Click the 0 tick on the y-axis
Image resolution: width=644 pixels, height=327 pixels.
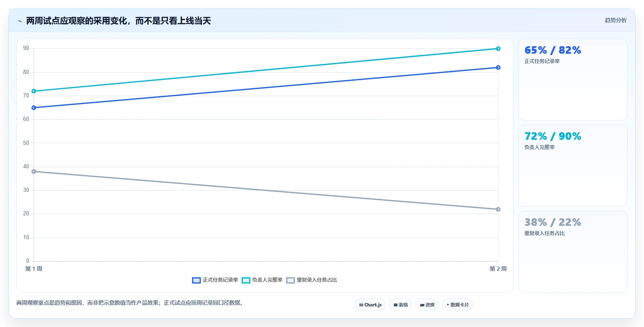pos(28,261)
